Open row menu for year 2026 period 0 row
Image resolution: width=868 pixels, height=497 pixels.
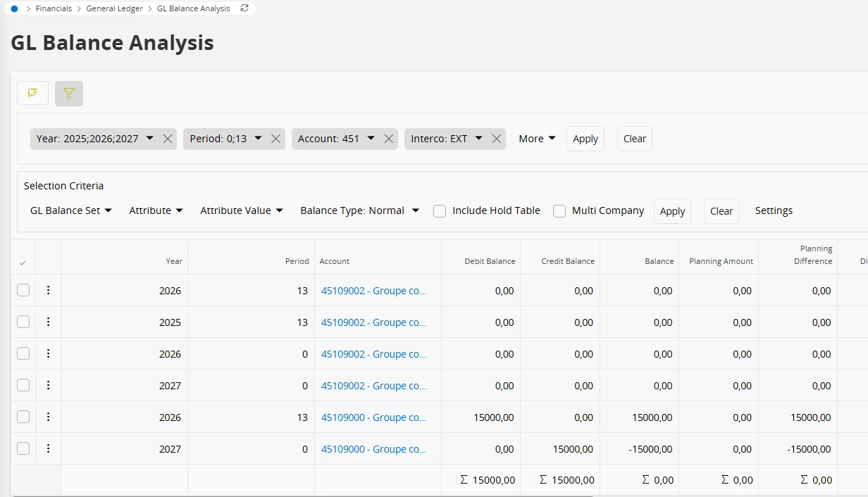tap(48, 353)
